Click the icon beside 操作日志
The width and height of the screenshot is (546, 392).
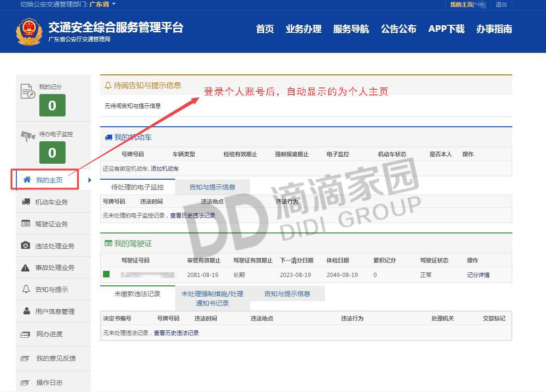pyautogui.click(x=25, y=383)
